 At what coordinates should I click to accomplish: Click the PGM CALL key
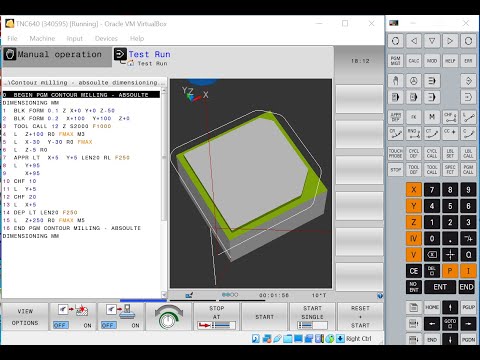pyautogui.click(x=468, y=170)
